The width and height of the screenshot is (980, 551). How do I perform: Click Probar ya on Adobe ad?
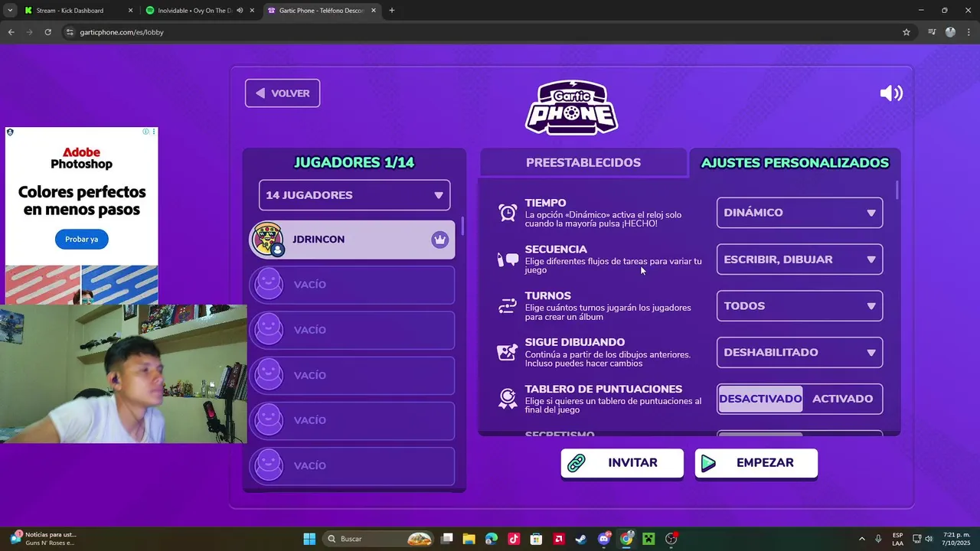[x=81, y=240]
